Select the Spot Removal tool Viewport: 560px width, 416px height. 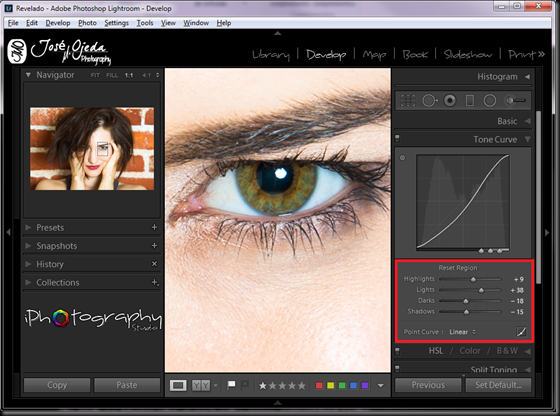point(430,101)
